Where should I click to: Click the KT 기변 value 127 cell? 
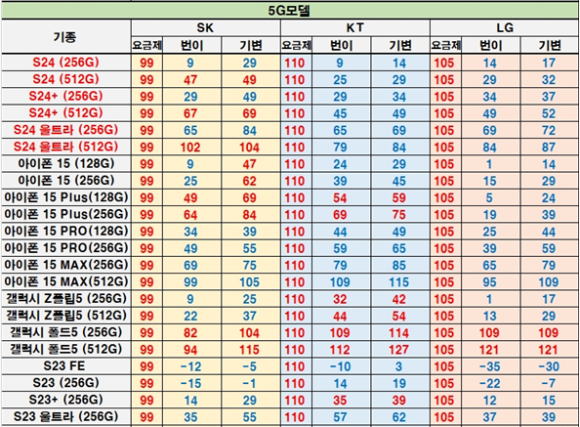pos(400,349)
